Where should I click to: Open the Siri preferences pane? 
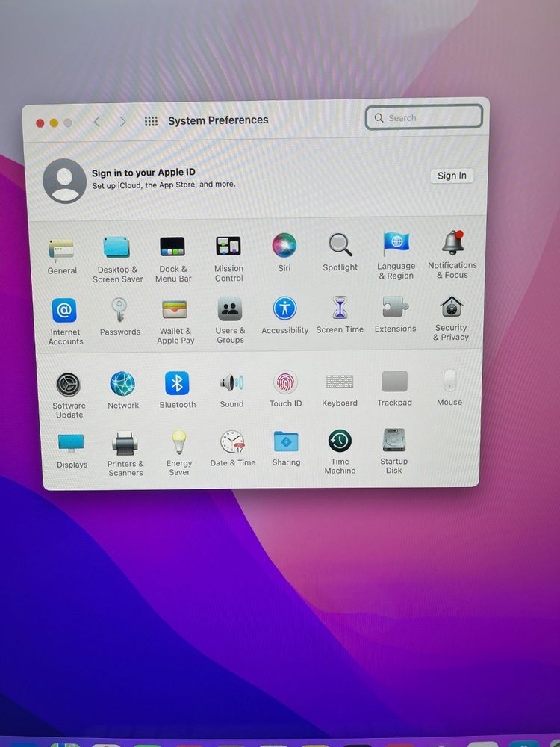click(x=284, y=245)
